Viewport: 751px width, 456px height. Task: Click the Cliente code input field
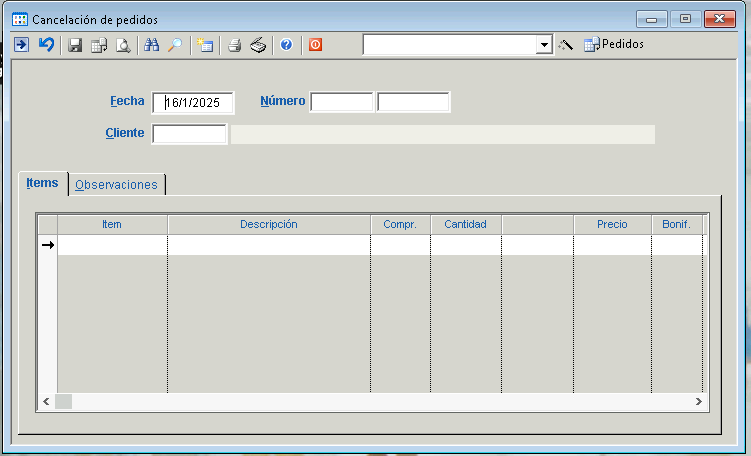[x=189, y=134]
